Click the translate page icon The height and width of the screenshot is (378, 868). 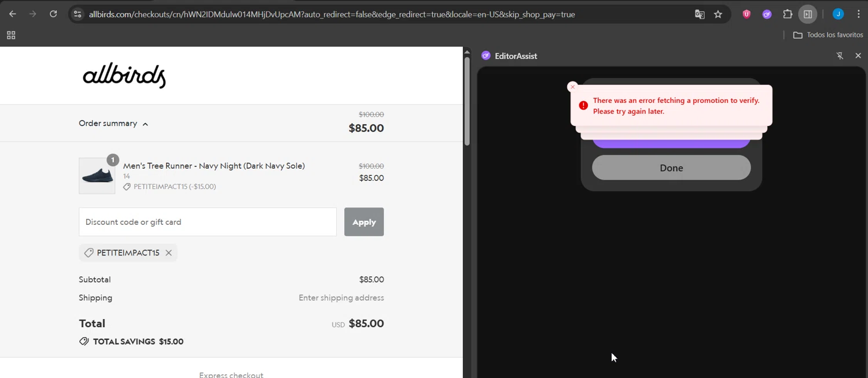click(700, 14)
